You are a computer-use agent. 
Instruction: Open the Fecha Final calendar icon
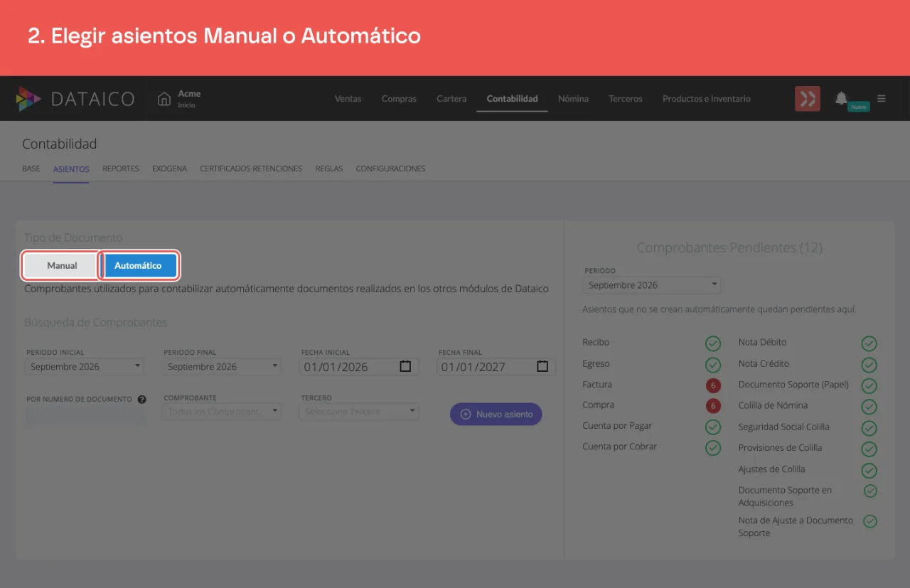[x=542, y=366]
